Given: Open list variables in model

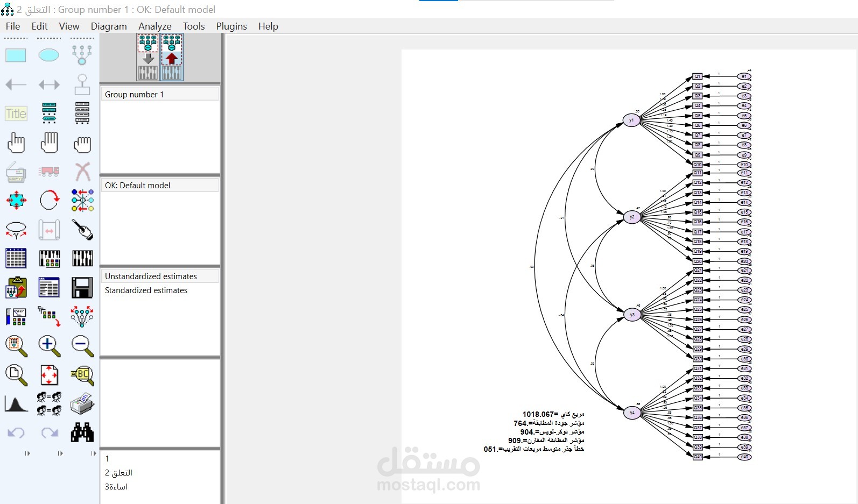Looking at the screenshot, I should click(x=49, y=113).
